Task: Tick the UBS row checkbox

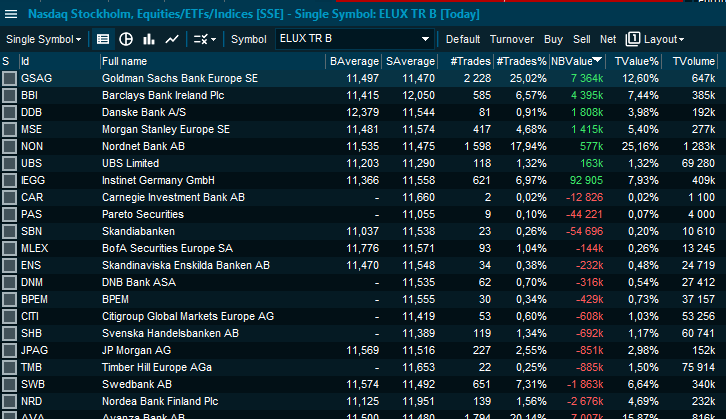Action: 9,163
